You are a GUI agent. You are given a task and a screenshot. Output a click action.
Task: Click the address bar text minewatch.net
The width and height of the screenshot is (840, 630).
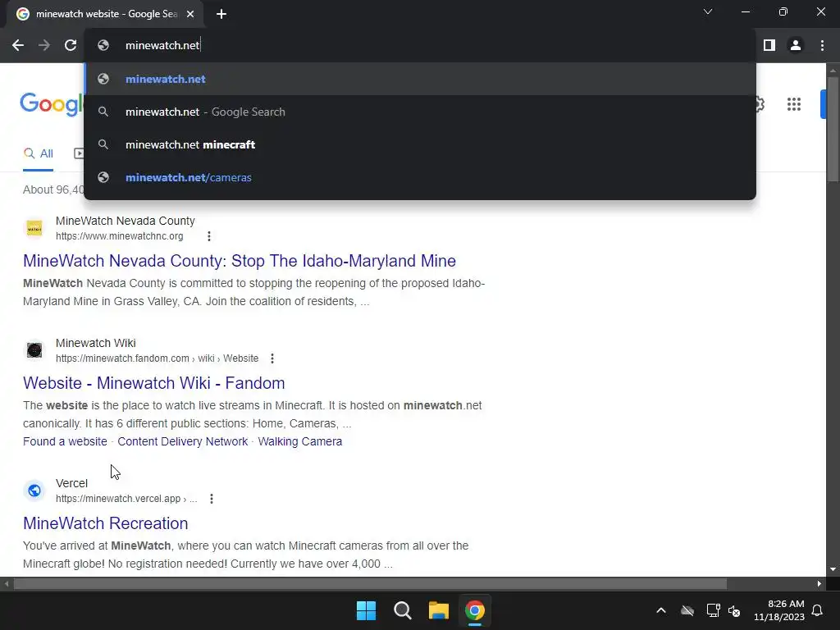pos(162,46)
